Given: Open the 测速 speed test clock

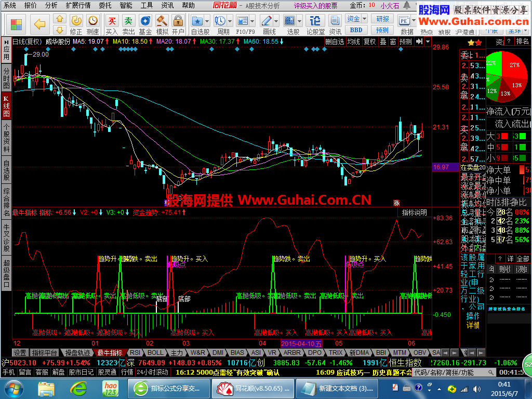Looking at the screenshot, I should (x=92, y=24).
